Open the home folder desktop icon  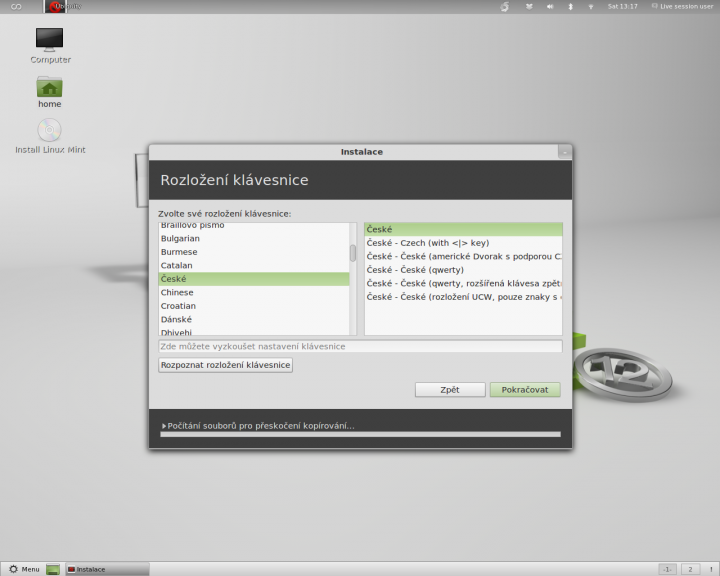pyautogui.click(x=50, y=92)
